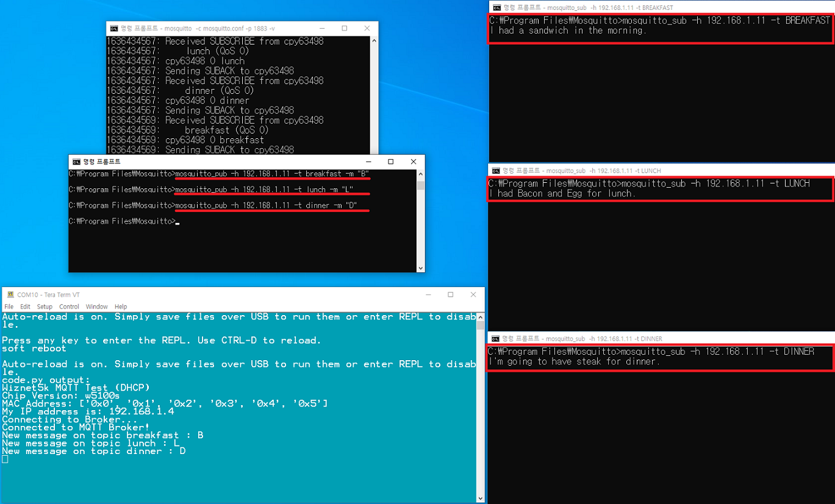
Task: Click 'New message on topic breakfast : B' line
Action: [x=102, y=435]
